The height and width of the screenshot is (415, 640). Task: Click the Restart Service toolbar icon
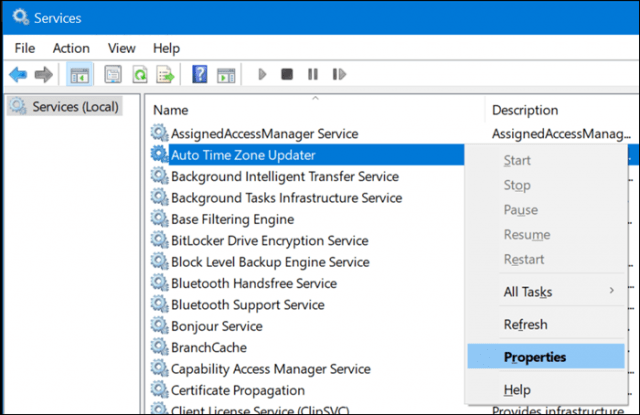click(339, 74)
